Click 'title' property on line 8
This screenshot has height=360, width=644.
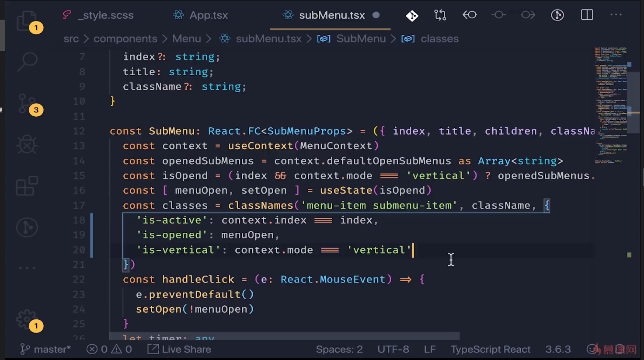pos(139,72)
